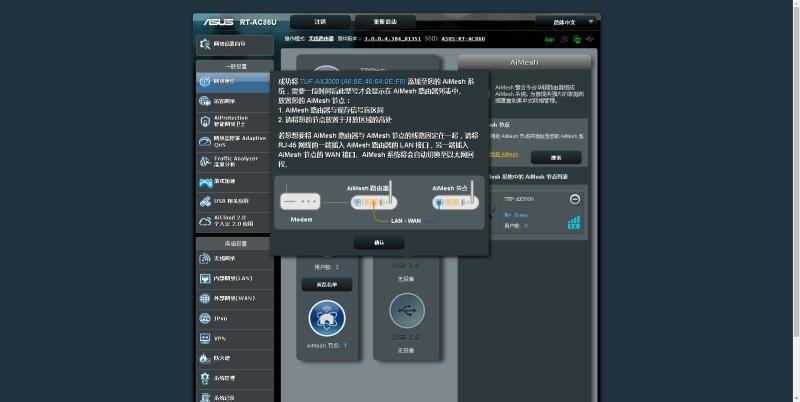Go to 系统管理 administration page
Viewport: 800px width, 402px height.
point(235,379)
